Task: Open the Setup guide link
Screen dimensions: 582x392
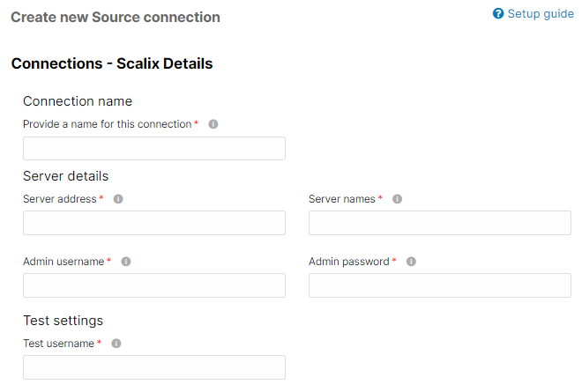Action: (x=541, y=14)
